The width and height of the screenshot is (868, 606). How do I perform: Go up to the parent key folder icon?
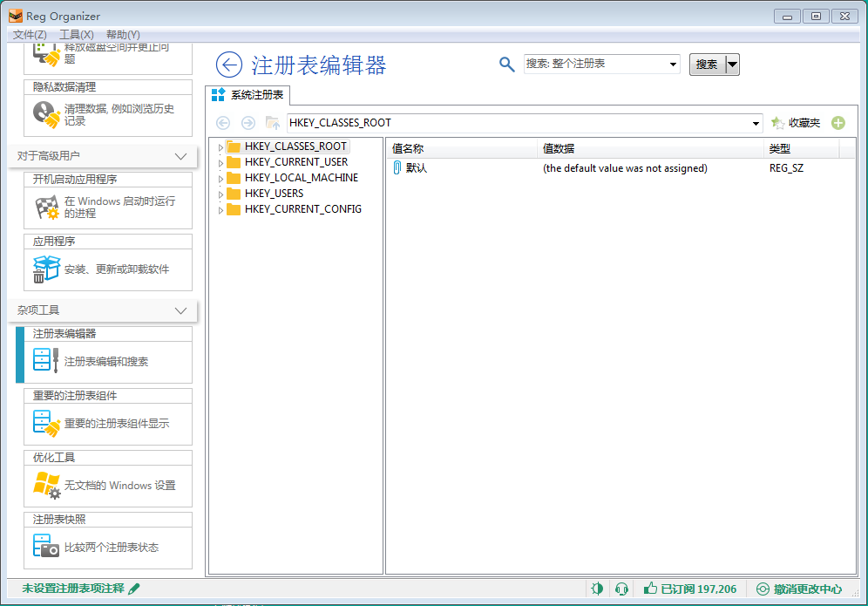click(273, 123)
